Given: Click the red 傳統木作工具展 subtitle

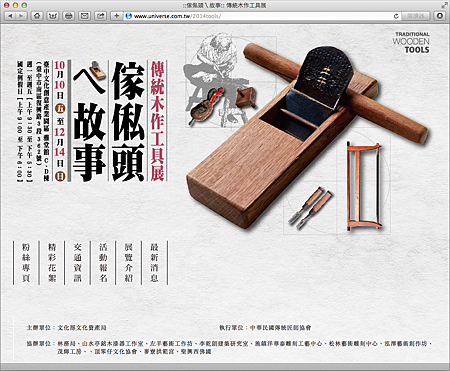Looking at the screenshot, I should [157, 121].
